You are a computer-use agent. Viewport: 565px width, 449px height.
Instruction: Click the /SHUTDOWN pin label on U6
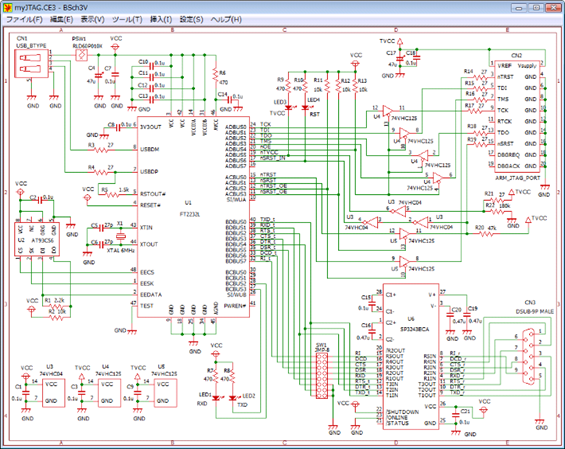click(402, 412)
